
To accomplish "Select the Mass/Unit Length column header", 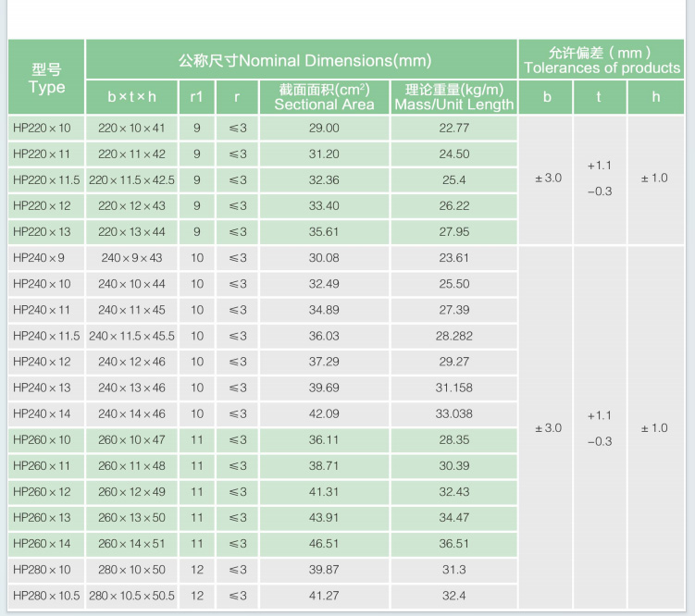I will coord(453,97).
